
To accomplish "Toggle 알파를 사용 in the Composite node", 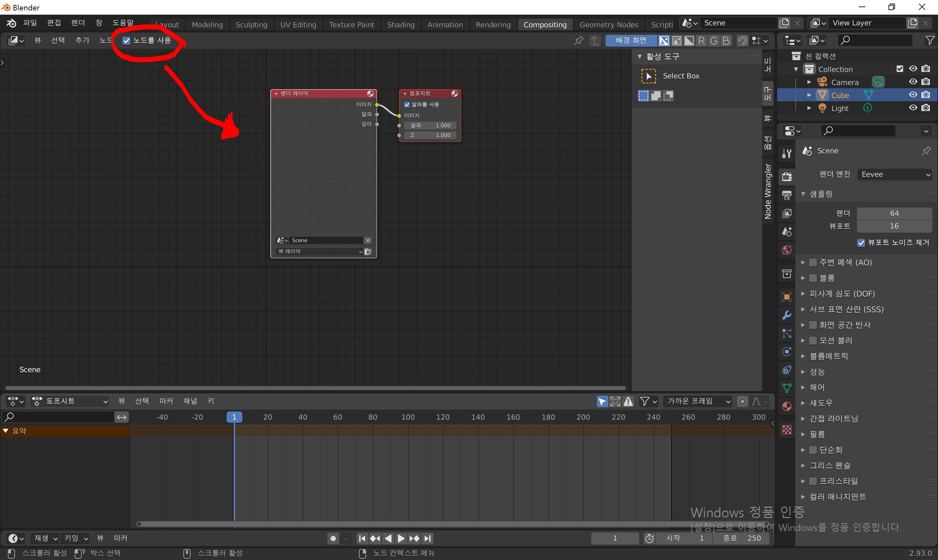I will (x=407, y=105).
